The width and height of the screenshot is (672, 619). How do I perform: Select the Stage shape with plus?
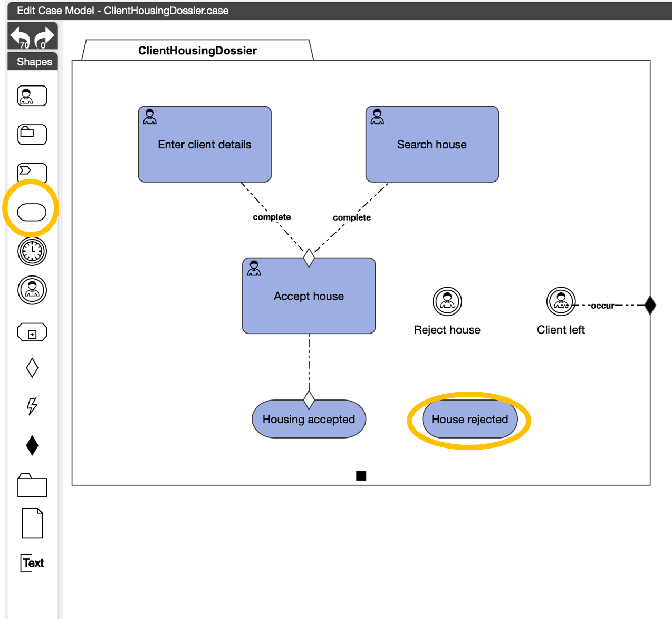[x=32, y=332]
